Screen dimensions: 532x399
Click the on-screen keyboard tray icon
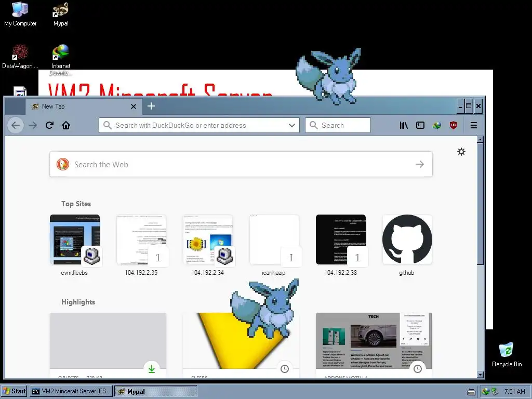point(471,392)
